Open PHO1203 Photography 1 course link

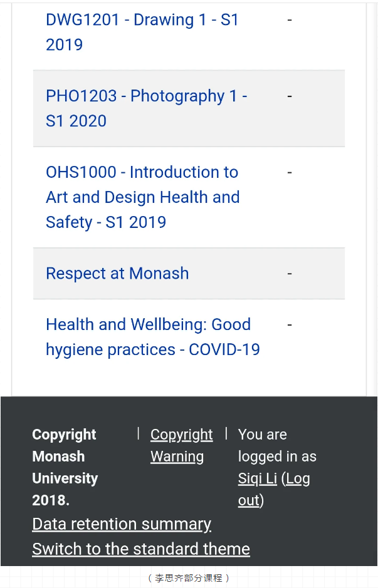pyautogui.click(x=147, y=108)
